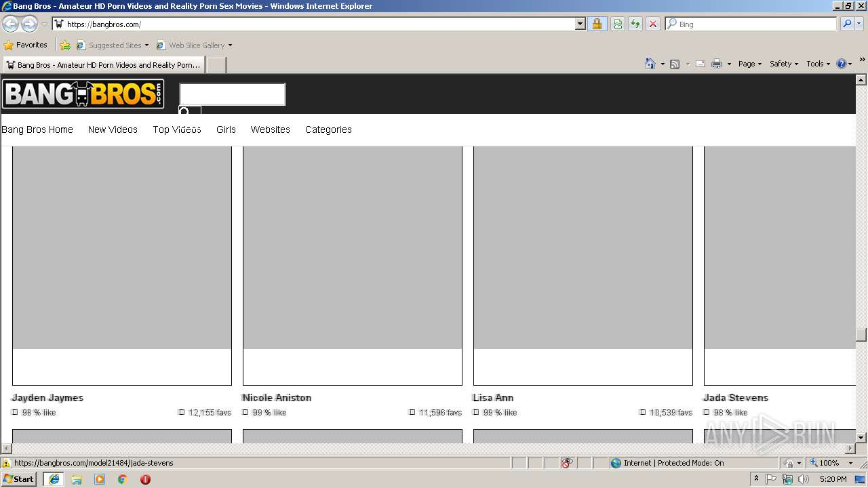Click the RSS Feeds icon

pos(675,64)
